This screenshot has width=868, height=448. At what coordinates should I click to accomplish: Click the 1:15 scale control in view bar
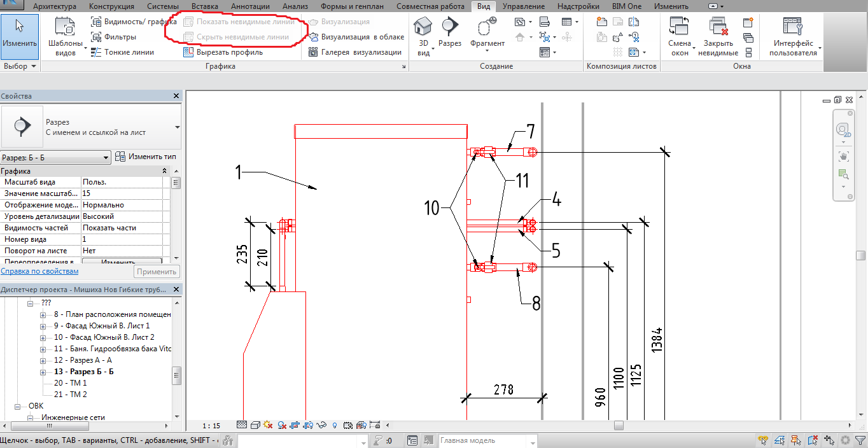point(210,424)
